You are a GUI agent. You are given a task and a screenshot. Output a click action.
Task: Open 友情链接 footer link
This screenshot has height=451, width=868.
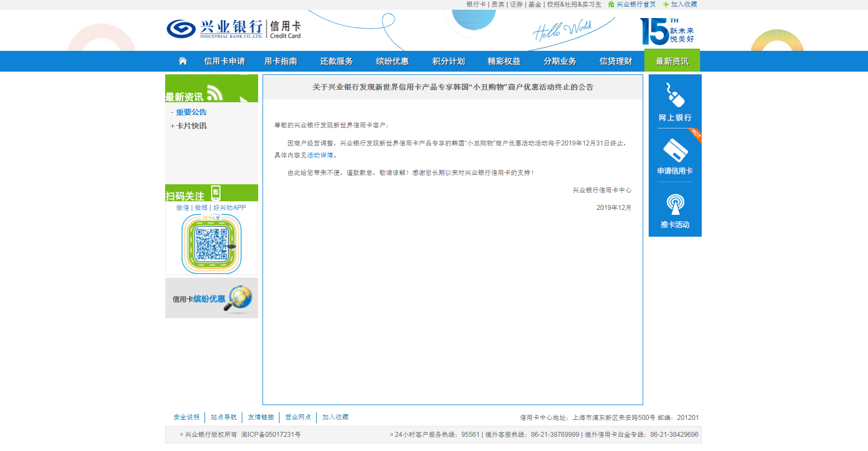(261, 417)
